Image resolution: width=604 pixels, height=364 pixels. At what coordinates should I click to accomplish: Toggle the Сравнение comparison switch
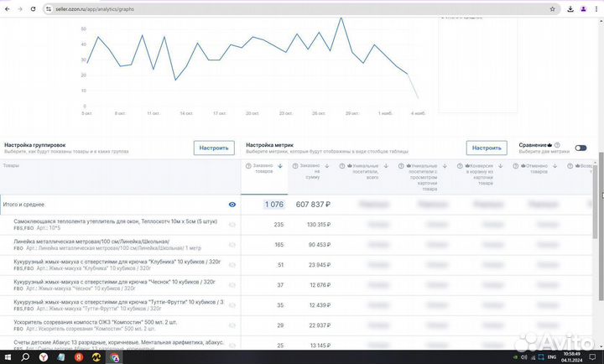(x=581, y=148)
